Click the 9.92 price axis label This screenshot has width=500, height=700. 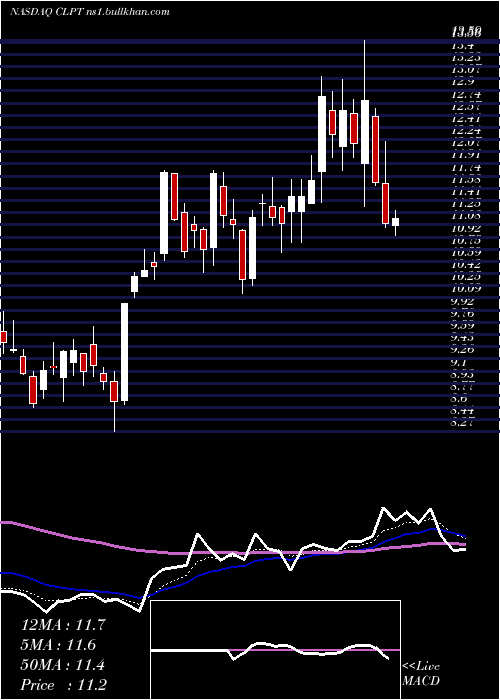pos(463,302)
